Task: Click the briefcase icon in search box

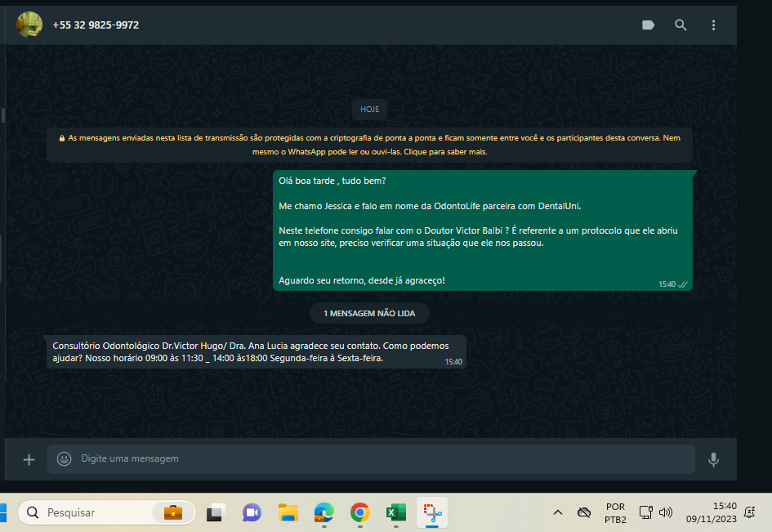Action: tap(173, 512)
